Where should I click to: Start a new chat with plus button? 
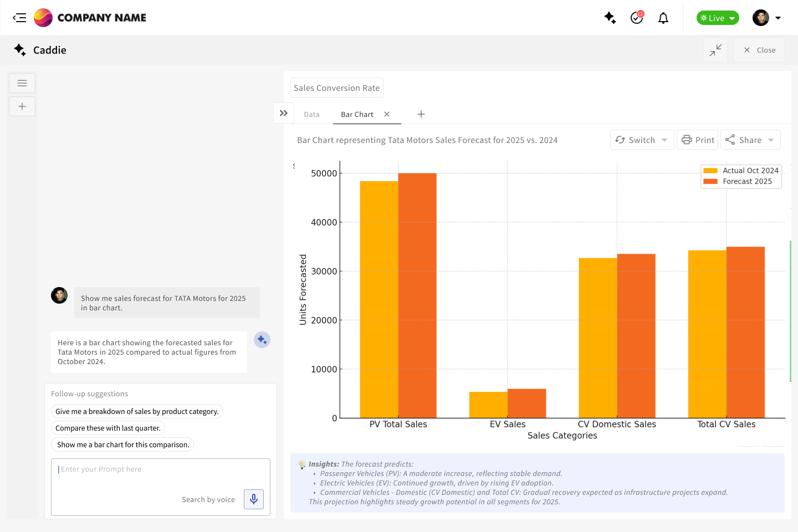(x=22, y=106)
